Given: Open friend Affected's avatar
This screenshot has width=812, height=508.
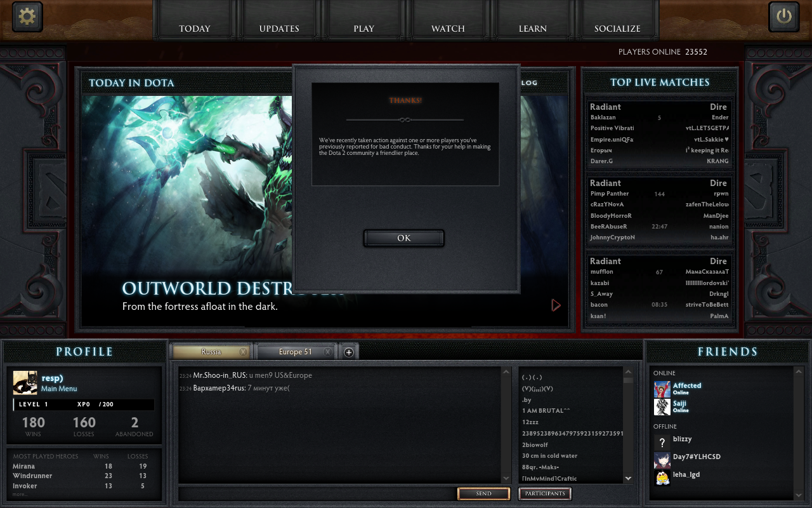Looking at the screenshot, I should [662, 389].
